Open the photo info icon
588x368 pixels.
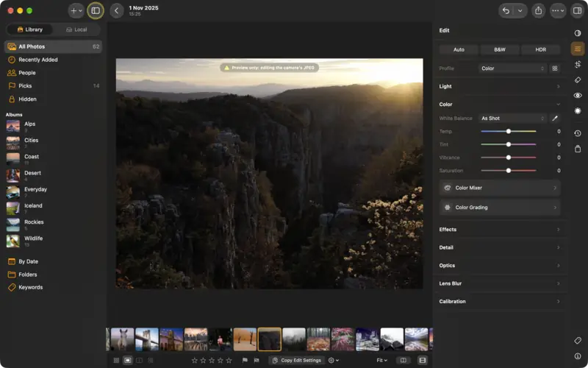coord(578,356)
